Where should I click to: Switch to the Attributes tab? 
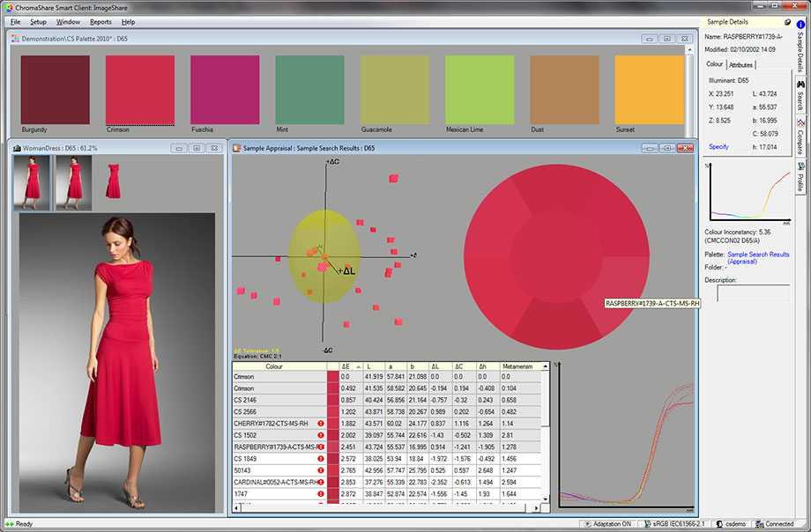[740, 64]
